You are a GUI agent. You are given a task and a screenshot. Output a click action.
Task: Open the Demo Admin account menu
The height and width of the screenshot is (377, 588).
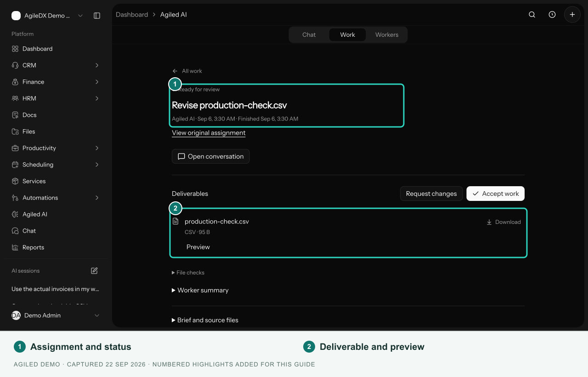pyautogui.click(x=55, y=315)
